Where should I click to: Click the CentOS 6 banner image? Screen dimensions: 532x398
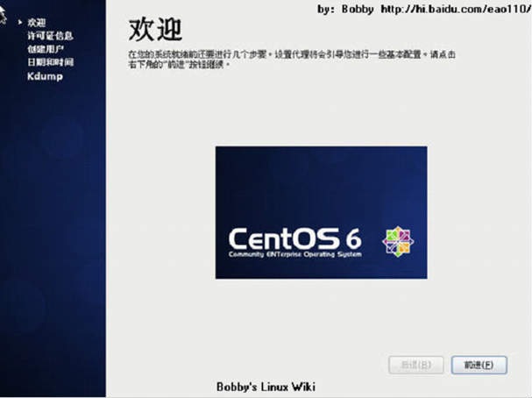click(x=321, y=213)
